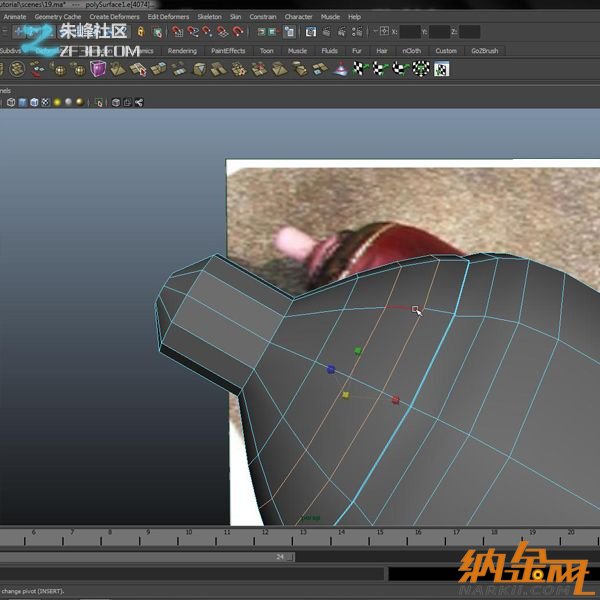This screenshot has width=600, height=600.
Task: Toggle the yellow sphere lighting icon
Action: [x=58, y=102]
